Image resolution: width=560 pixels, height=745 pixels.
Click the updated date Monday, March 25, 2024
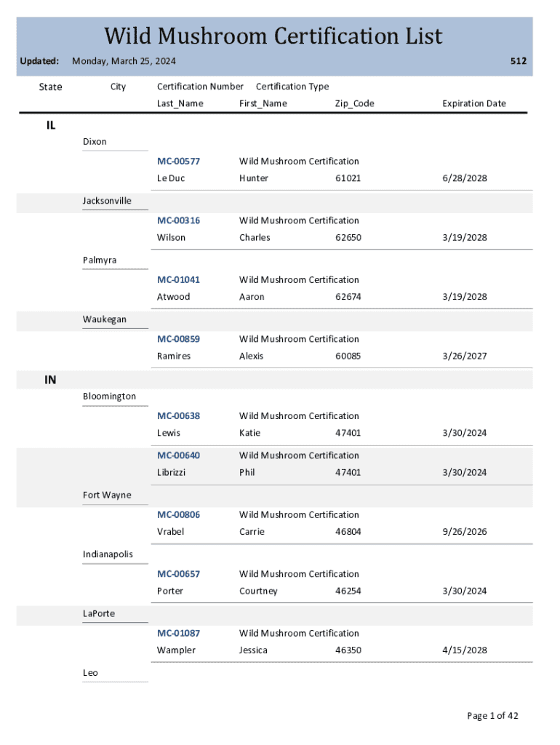124,62
